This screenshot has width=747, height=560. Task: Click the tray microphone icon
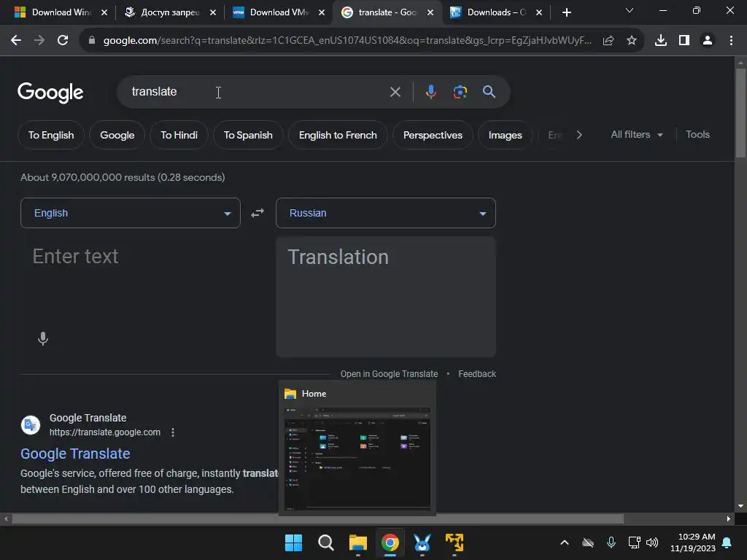point(611,542)
